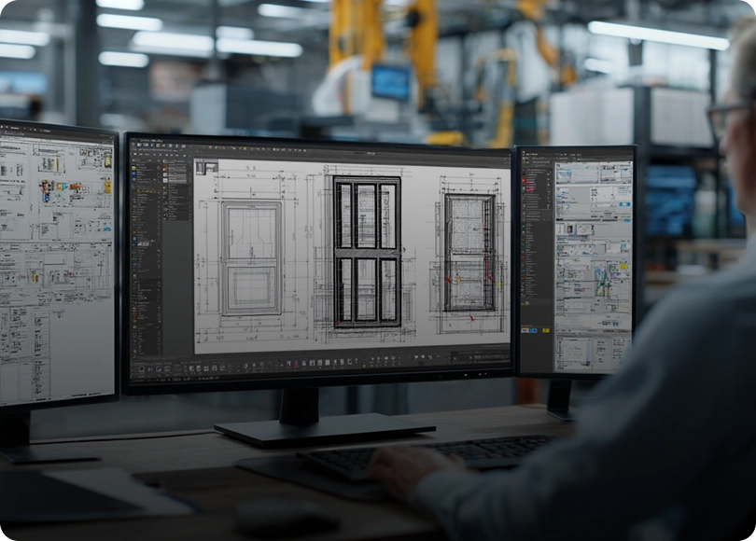Screen dimensions: 756x541
Task: Select the bold six-panel door drawing
Action: coord(367,251)
